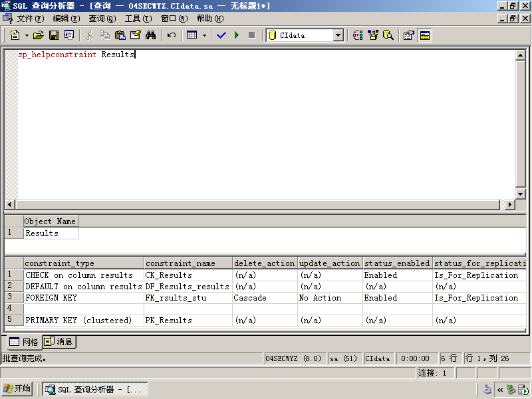Click the update_action column header
532x399 pixels.
tap(330, 263)
